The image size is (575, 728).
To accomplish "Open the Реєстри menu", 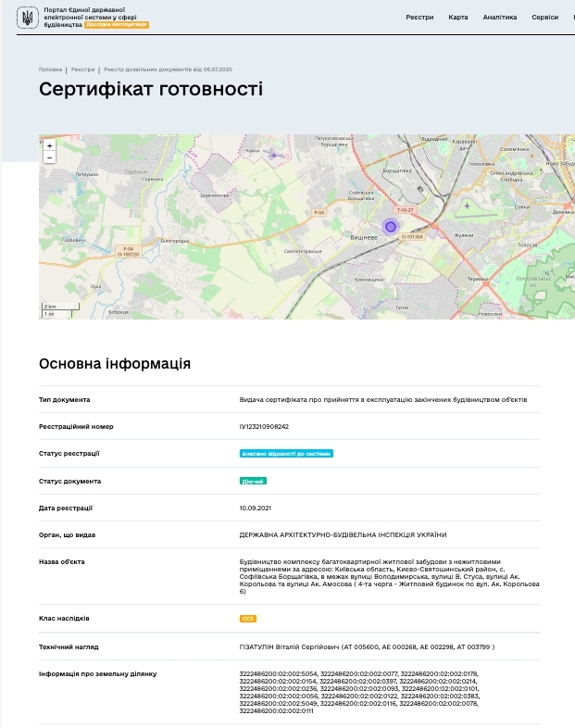I will click(419, 18).
